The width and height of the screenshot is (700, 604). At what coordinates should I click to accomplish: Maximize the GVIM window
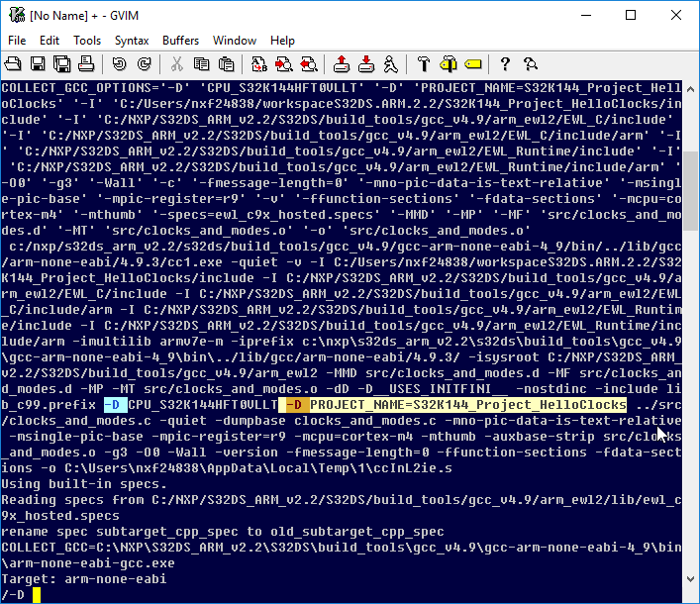[x=631, y=15]
